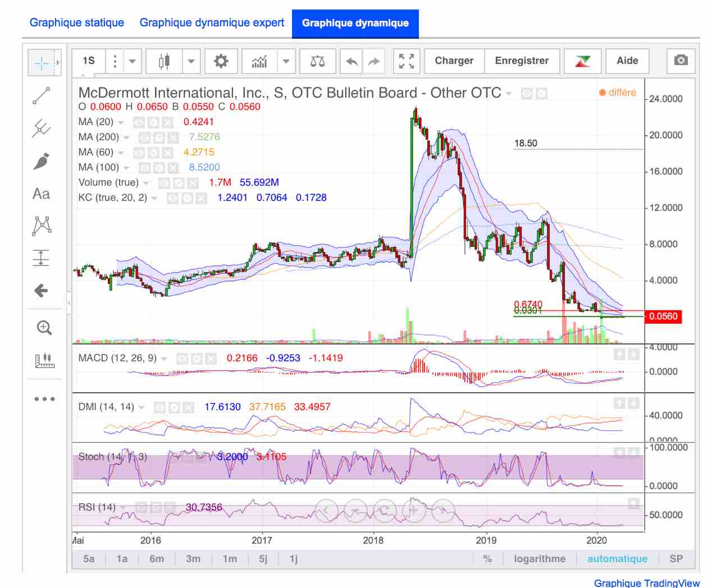Switch to Graphique statique tab

point(77,22)
